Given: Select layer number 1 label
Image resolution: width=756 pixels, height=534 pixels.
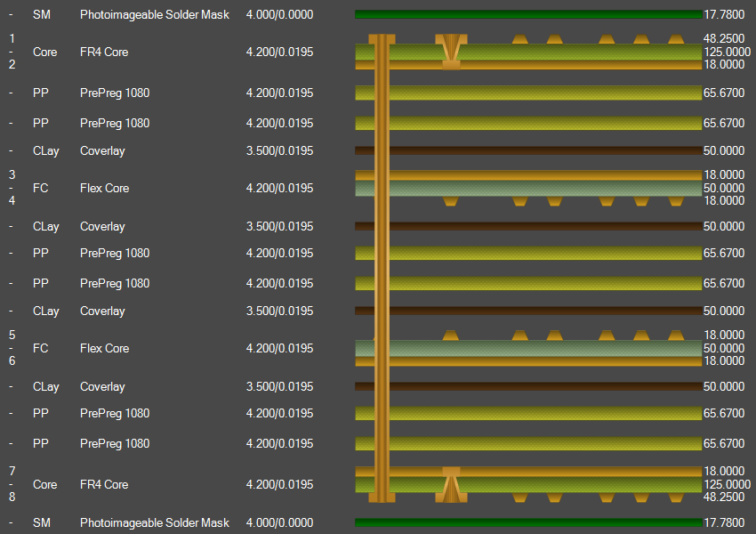Looking at the screenshot, I should pos(12,38).
